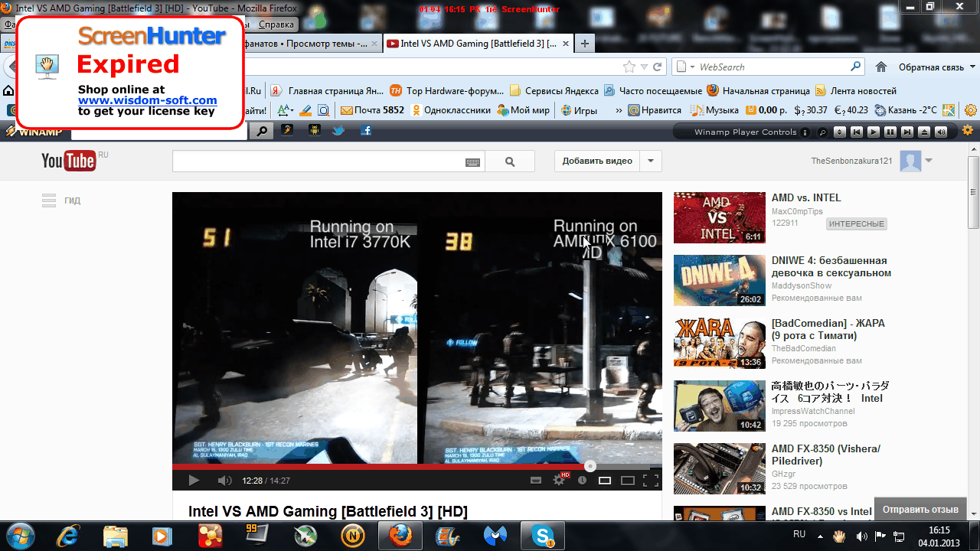
Task: Click Twitter icon in Winamp toolbar
Action: (338, 131)
